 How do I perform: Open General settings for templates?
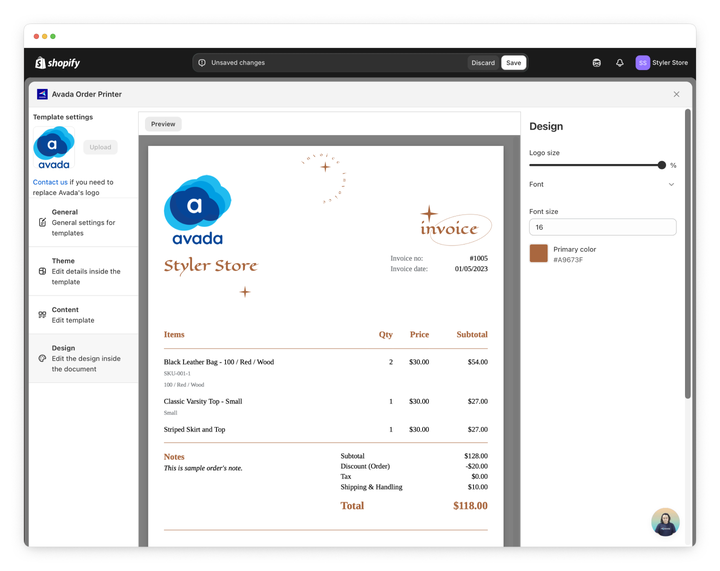(x=84, y=223)
